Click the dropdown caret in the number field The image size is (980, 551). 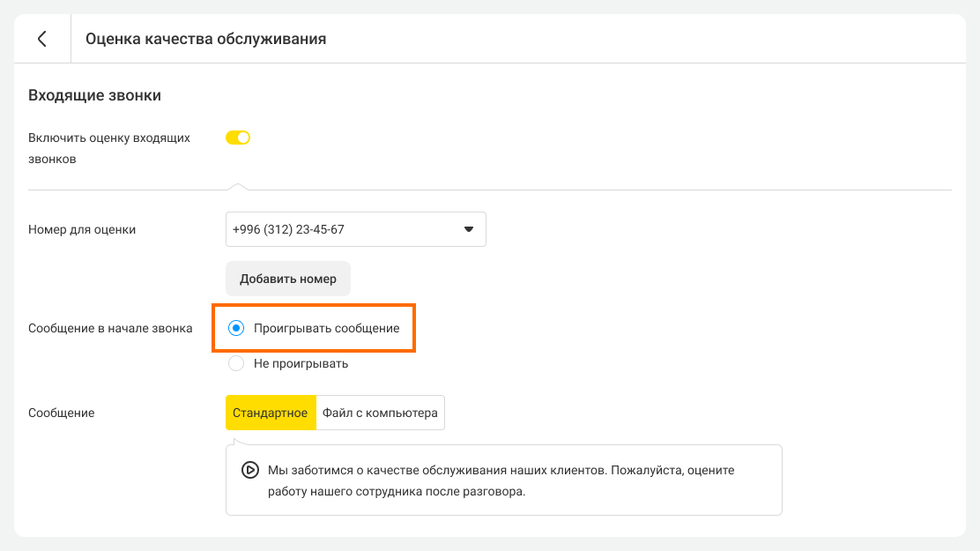click(x=468, y=229)
